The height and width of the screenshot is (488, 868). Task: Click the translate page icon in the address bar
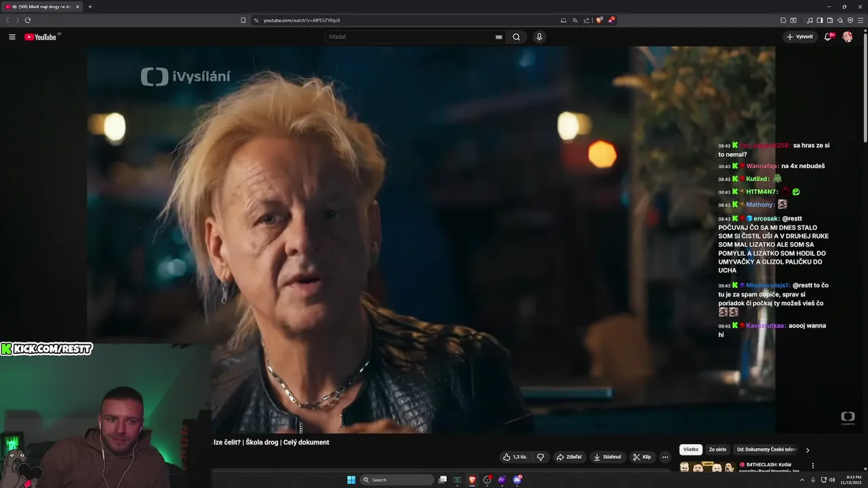tap(575, 20)
